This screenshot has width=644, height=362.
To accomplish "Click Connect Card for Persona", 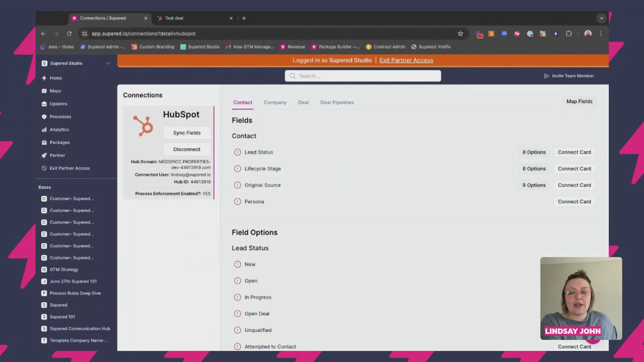I will [x=574, y=201].
